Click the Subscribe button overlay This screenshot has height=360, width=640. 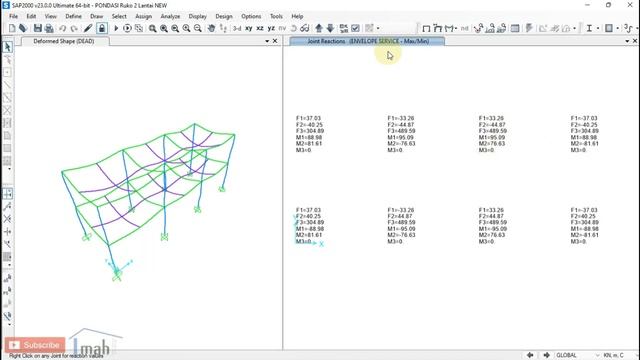35,345
